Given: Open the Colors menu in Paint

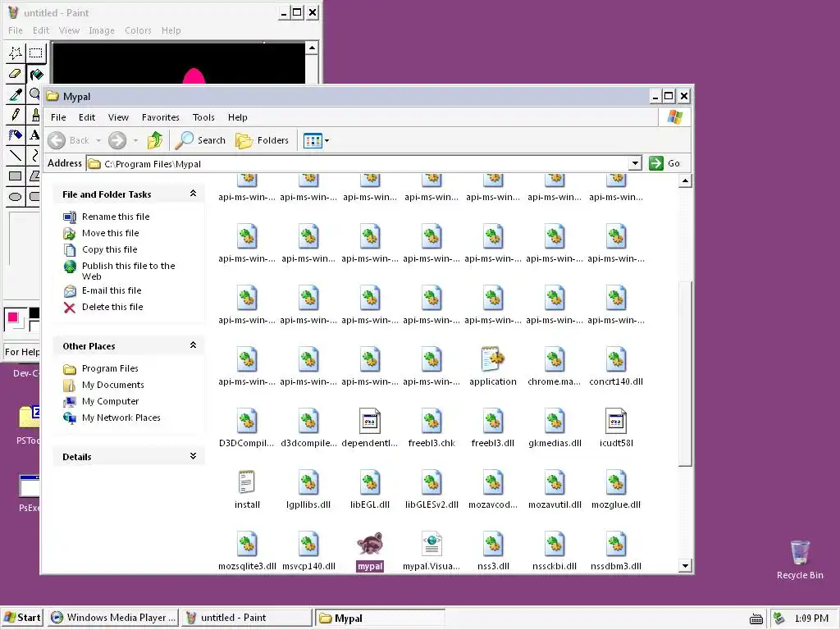Looking at the screenshot, I should [x=138, y=30].
